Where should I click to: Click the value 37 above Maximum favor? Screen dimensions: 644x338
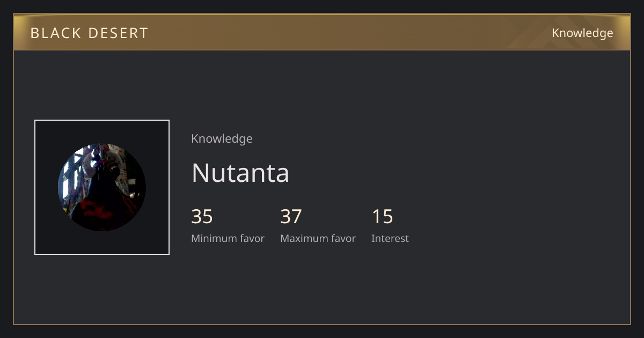291,216
